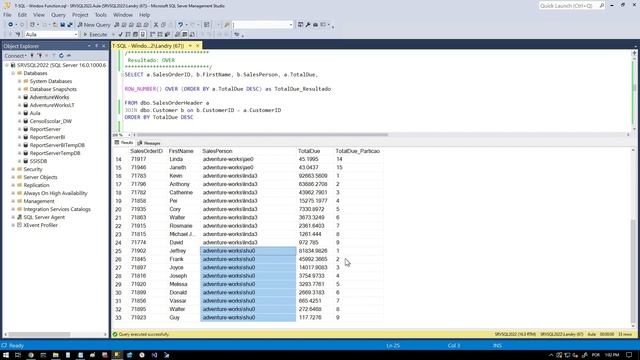Viewport: 640px width, 360px height.
Task: Pin the Object Explorer panel
Action: click(x=96, y=46)
